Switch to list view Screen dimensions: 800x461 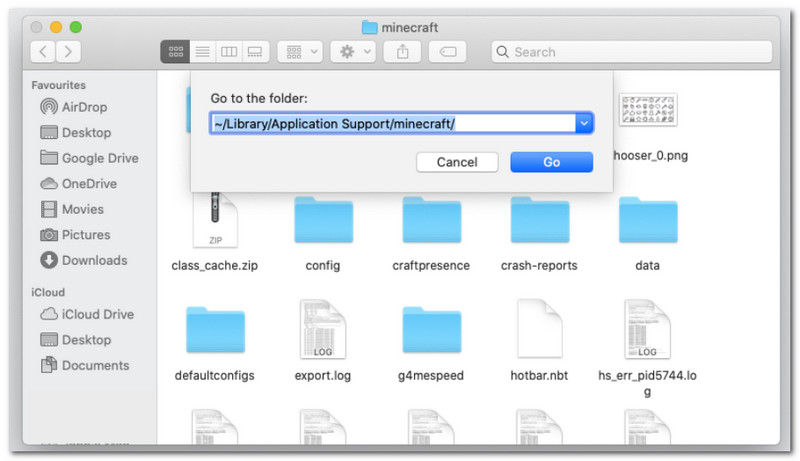pos(203,52)
